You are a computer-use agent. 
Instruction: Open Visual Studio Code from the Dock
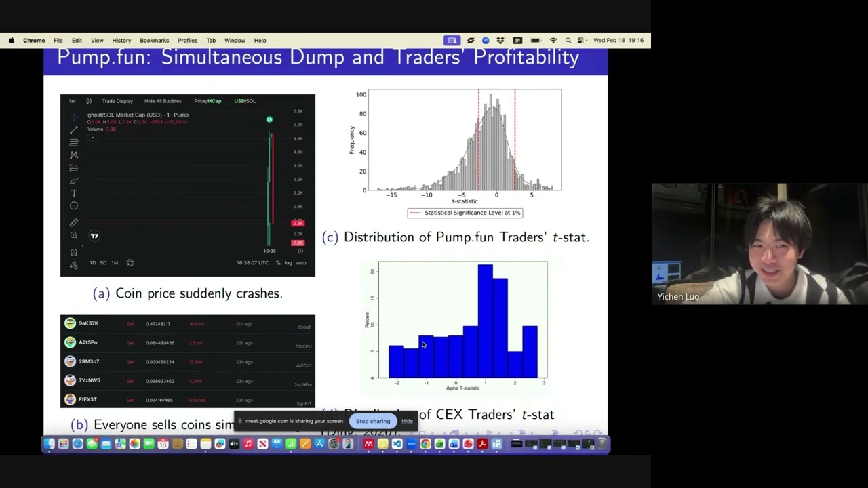[x=397, y=445]
